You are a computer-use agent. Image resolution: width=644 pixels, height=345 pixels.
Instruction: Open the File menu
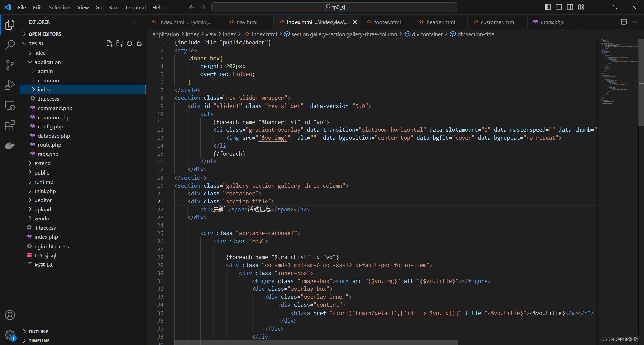click(x=22, y=7)
